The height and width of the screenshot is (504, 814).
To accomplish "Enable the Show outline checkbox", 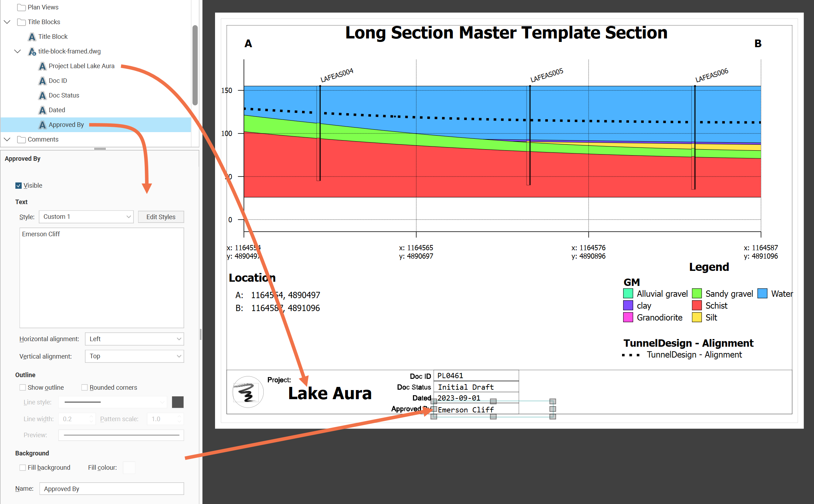I will point(23,387).
